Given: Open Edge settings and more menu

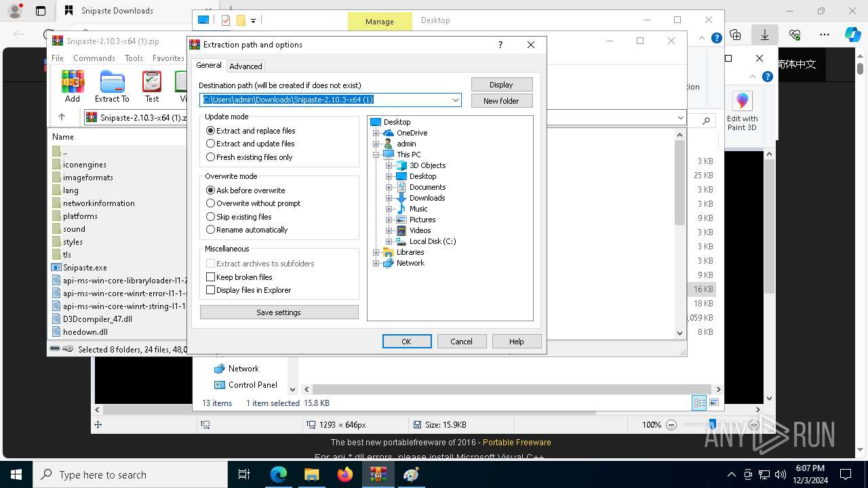Looking at the screenshot, I should [825, 35].
